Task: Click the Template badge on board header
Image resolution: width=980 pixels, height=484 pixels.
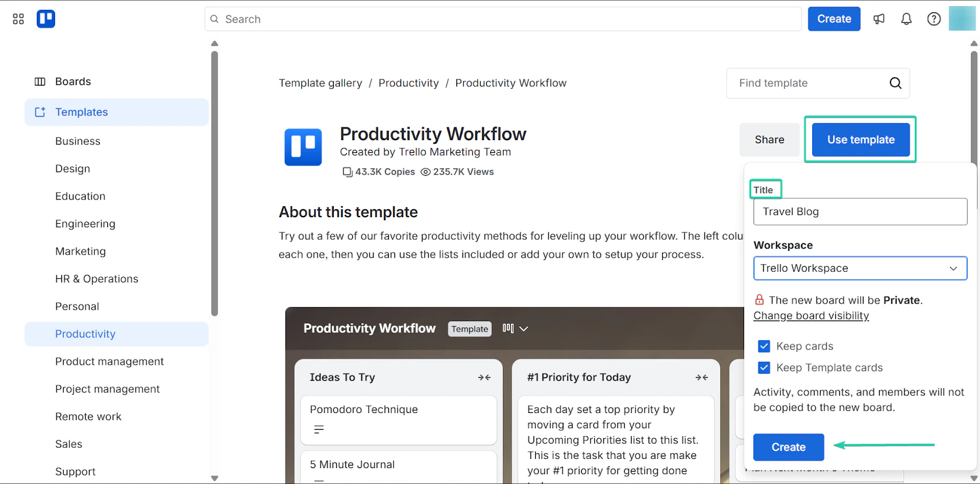Action: (x=470, y=329)
